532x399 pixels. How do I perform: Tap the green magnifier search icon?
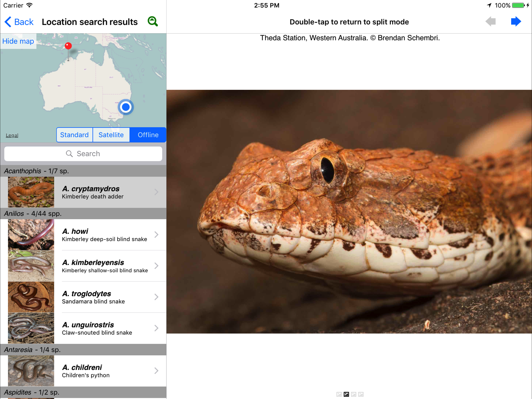point(153,21)
